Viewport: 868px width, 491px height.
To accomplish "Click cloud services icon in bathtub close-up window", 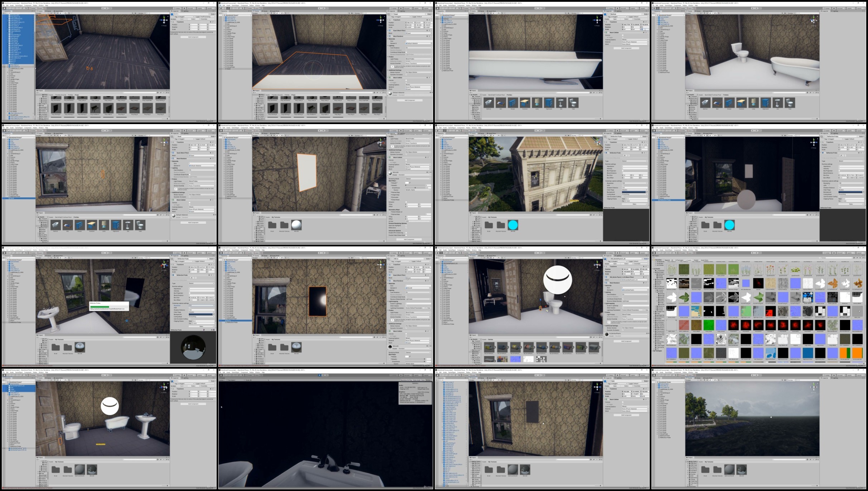I will coord(618,8).
